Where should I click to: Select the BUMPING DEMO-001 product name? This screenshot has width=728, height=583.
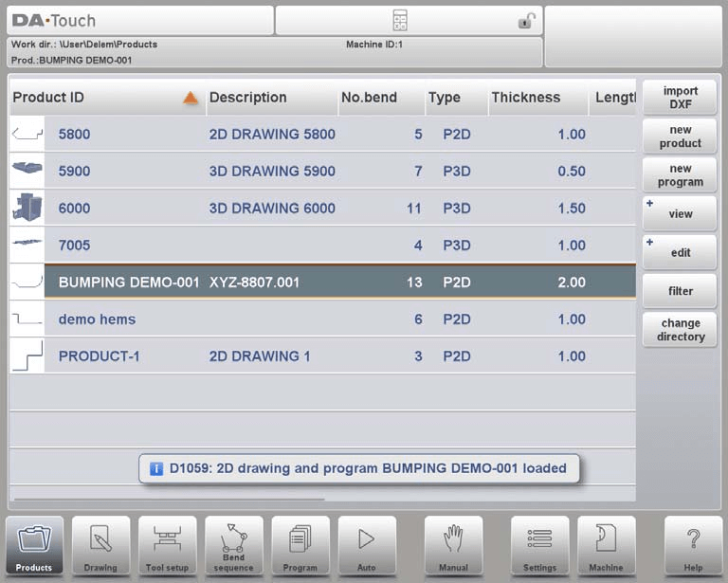(x=129, y=282)
